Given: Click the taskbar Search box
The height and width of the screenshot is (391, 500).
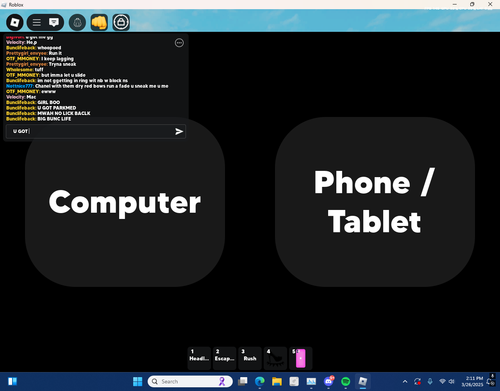Looking at the screenshot, I should click(x=190, y=381).
